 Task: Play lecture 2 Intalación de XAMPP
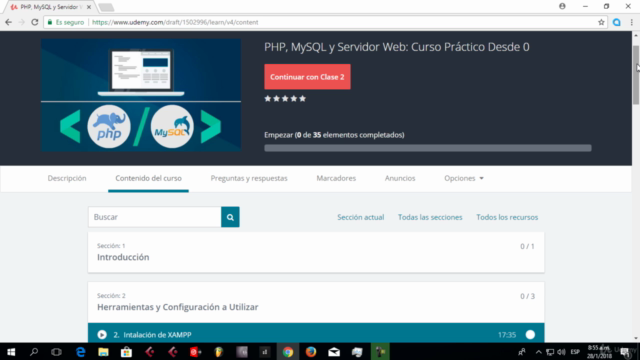102,335
